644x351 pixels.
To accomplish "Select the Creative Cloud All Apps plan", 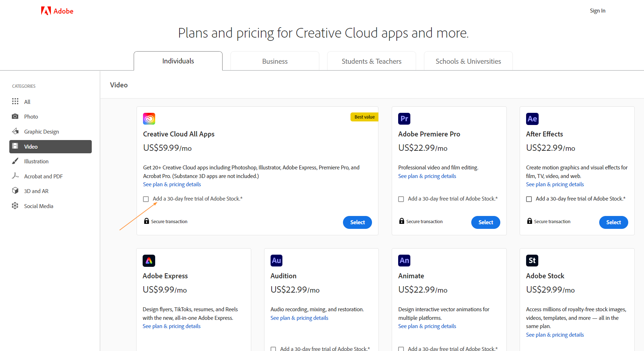I will (x=357, y=222).
